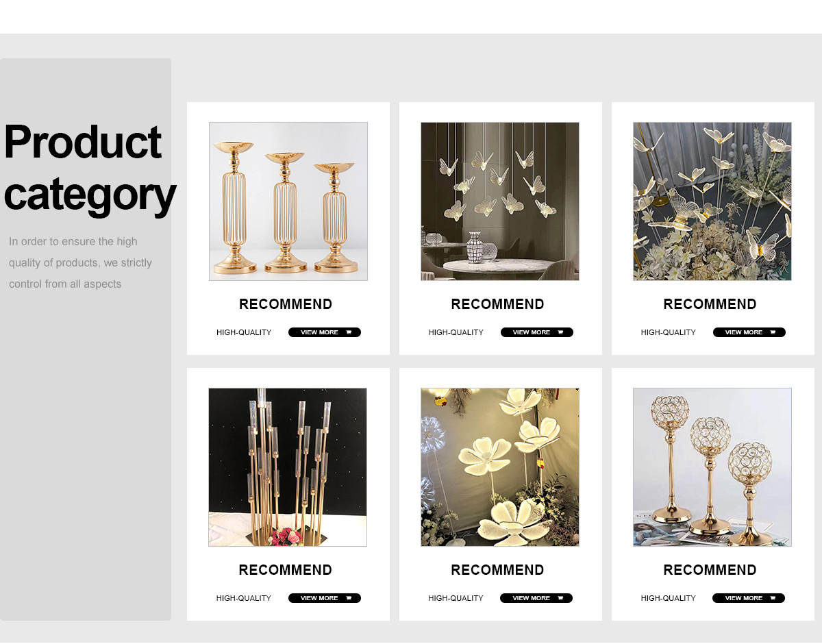The width and height of the screenshot is (822, 644).
Task: Click the cart icon under hanging butterflies product
Action: pyautogui.click(x=561, y=332)
